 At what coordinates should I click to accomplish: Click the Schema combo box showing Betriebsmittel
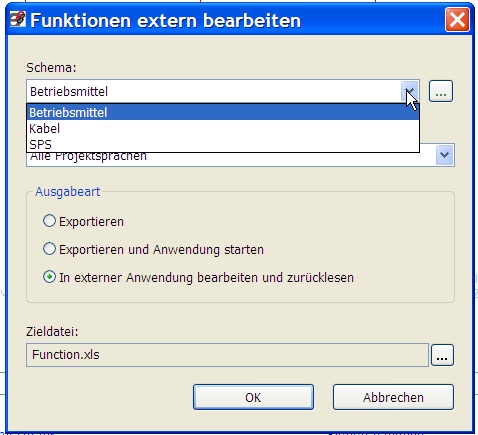[x=223, y=91]
